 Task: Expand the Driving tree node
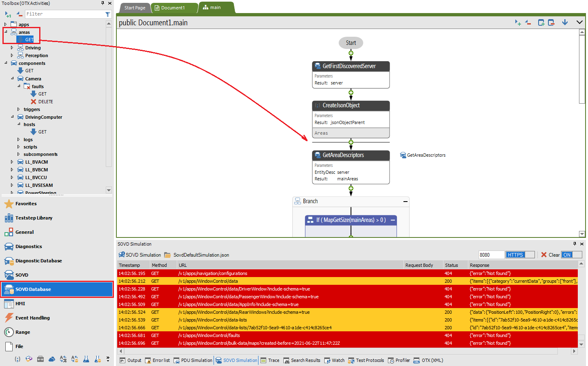click(x=12, y=48)
